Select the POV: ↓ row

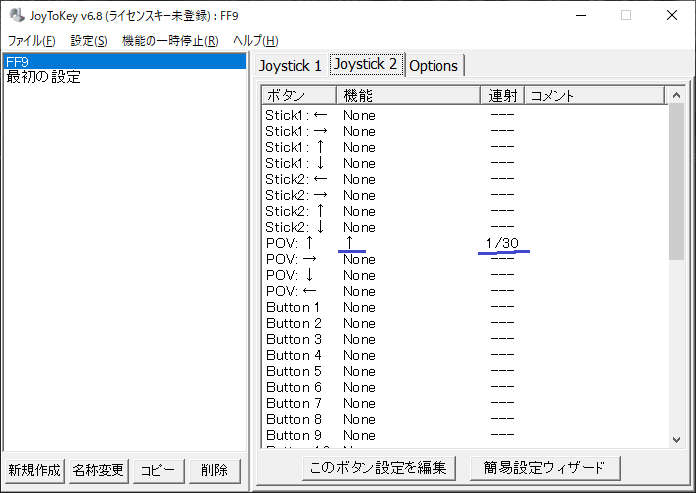tap(465, 275)
